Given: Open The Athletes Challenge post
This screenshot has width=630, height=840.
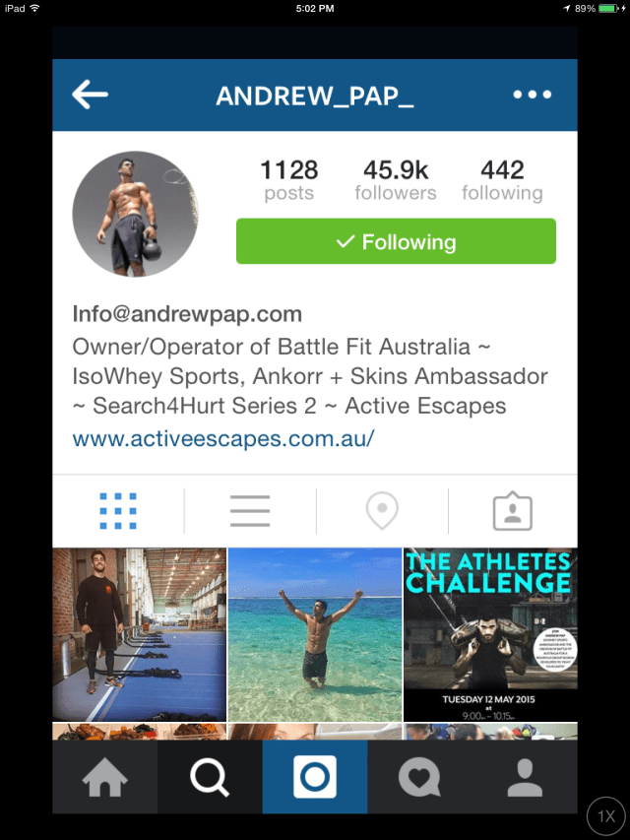Looking at the screenshot, I should pos(490,634).
